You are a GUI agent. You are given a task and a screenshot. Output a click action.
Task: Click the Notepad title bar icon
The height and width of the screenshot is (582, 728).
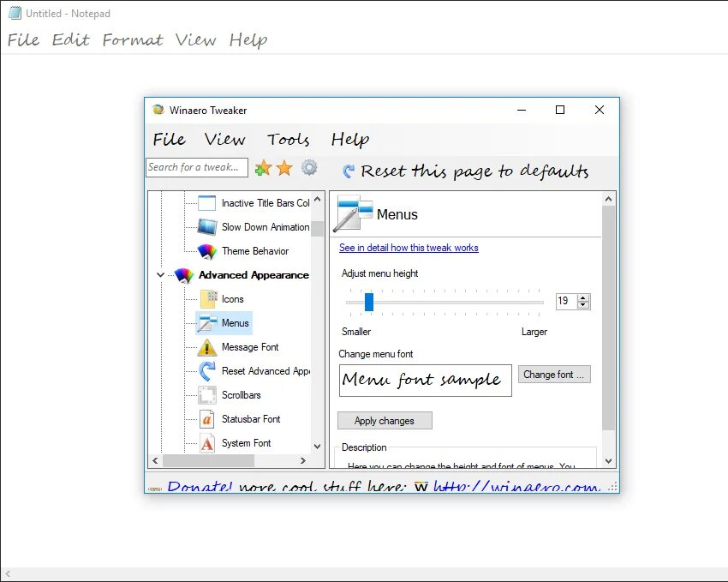[15, 13]
